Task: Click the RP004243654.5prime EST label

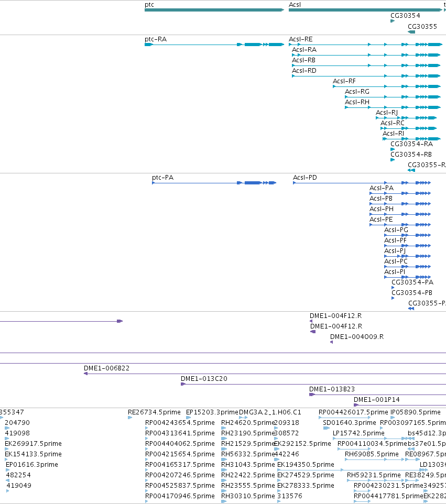Action: [x=180, y=422]
